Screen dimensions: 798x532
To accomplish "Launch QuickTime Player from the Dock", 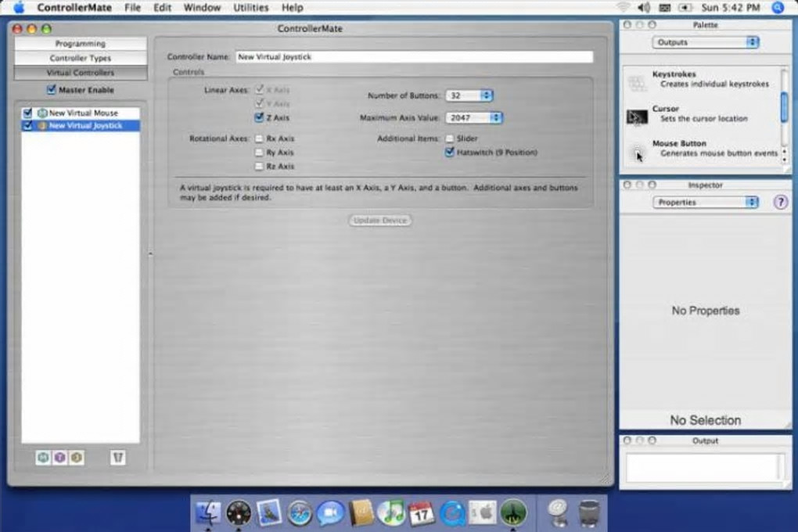I will click(452, 512).
